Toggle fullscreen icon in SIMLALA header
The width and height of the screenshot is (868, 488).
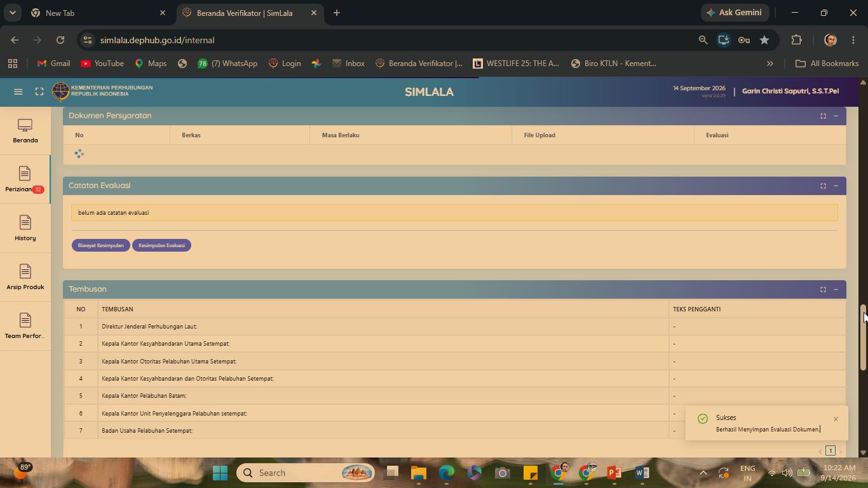coord(39,91)
